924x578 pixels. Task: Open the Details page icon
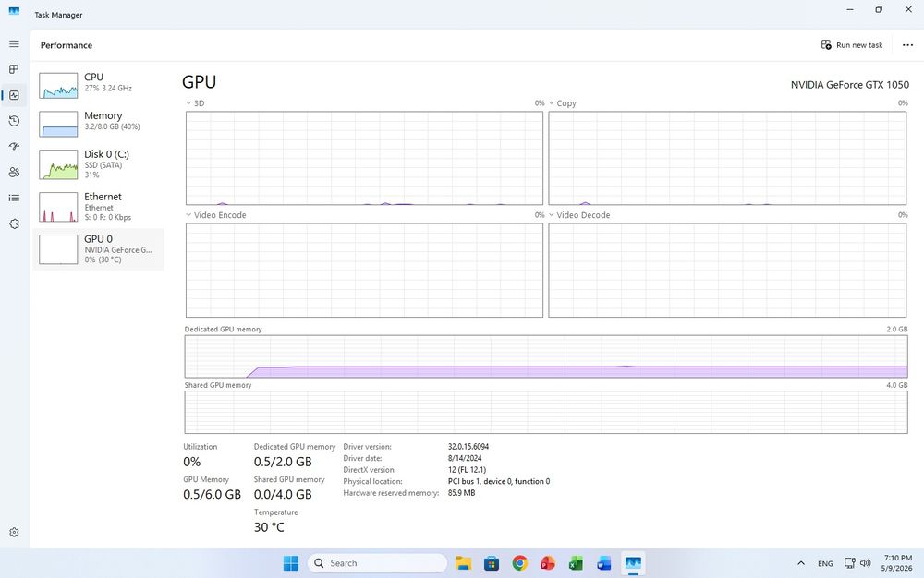(14, 198)
